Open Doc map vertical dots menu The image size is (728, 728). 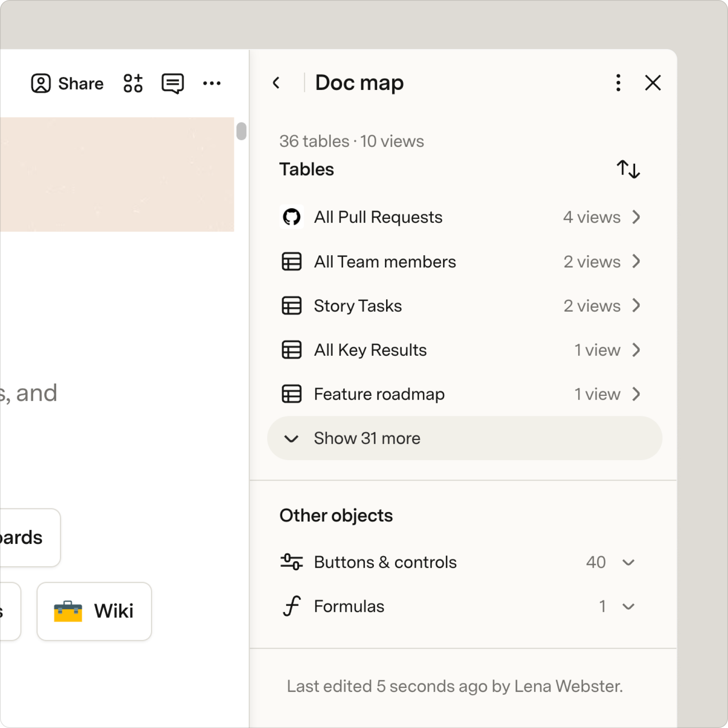coord(618,83)
